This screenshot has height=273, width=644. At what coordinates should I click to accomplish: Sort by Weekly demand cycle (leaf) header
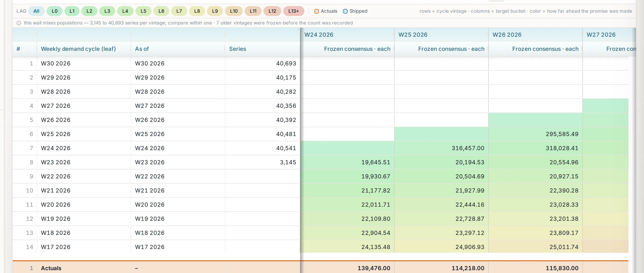click(x=84, y=49)
